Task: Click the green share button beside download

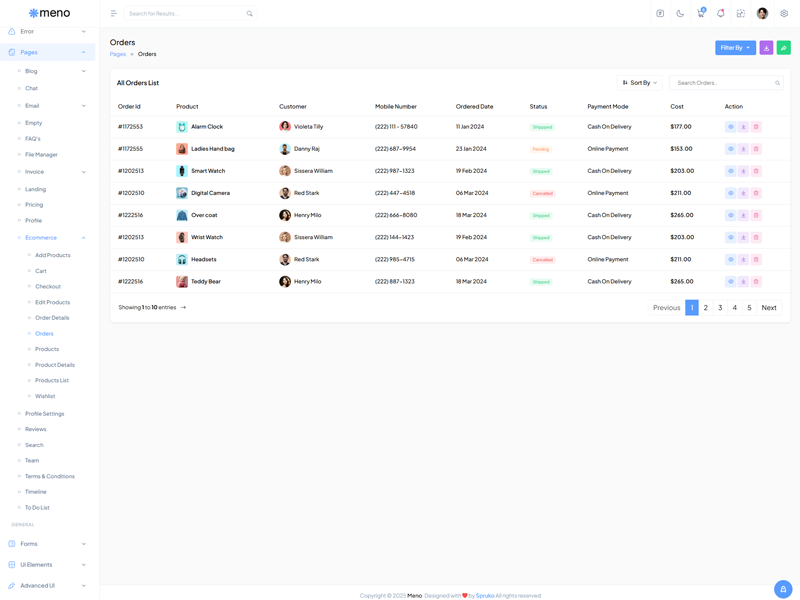Action: [x=783, y=48]
